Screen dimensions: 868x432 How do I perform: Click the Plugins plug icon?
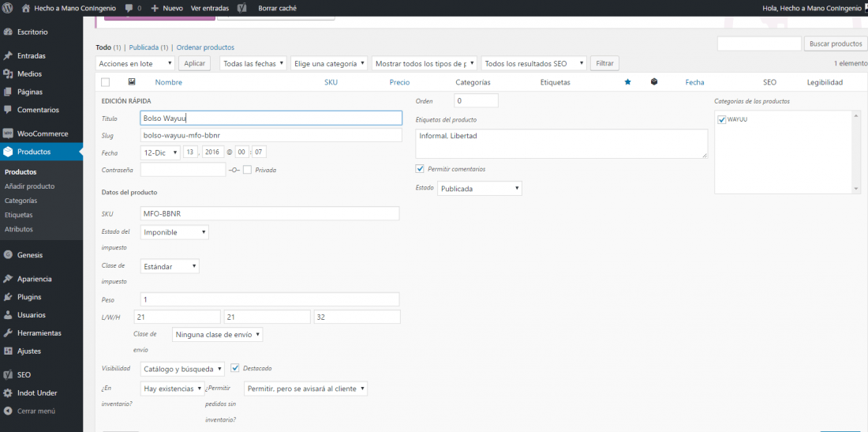pos(8,297)
